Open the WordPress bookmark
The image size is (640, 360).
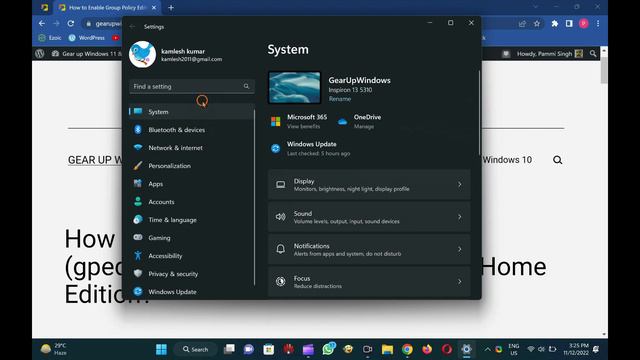87,38
